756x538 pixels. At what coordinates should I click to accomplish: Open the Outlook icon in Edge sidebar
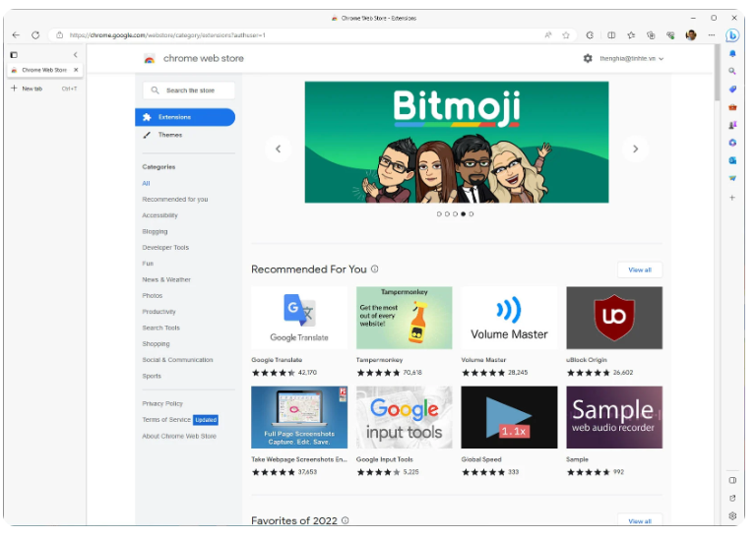(x=732, y=160)
